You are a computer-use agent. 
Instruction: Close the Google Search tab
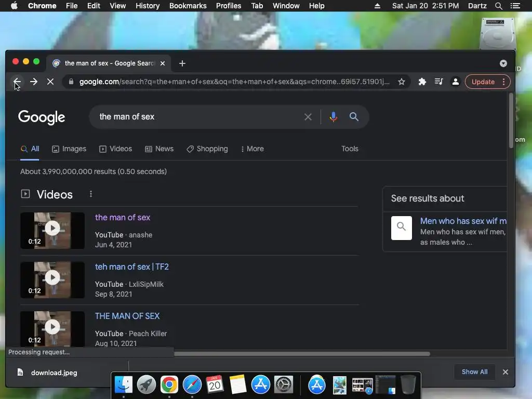point(163,63)
